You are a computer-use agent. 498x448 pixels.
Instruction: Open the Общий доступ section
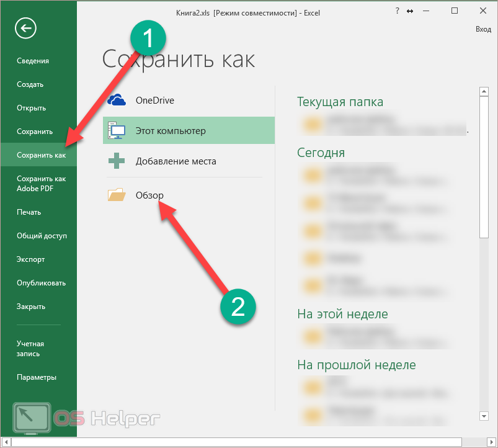[42, 236]
